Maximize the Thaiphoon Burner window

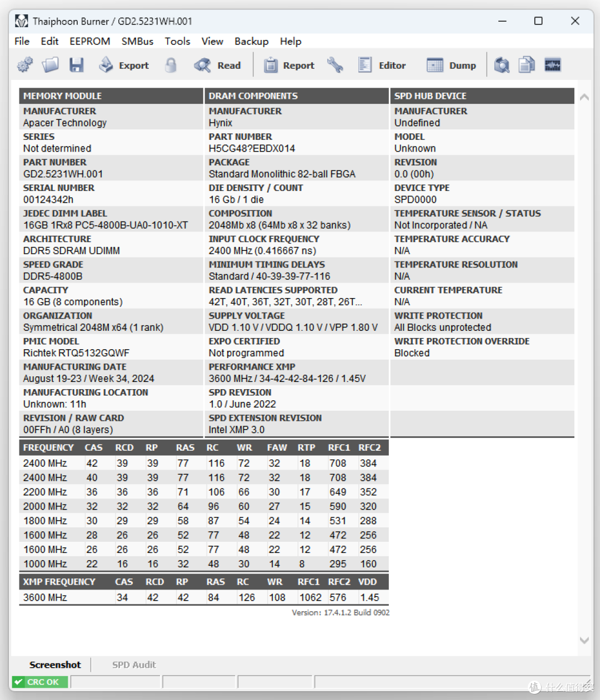[538, 21]
